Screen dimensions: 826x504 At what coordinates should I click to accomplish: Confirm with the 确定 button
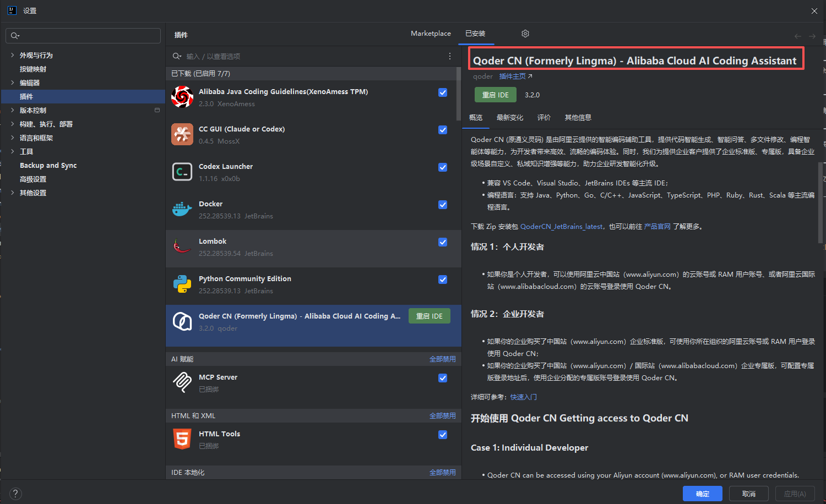[x=703, y=494]
